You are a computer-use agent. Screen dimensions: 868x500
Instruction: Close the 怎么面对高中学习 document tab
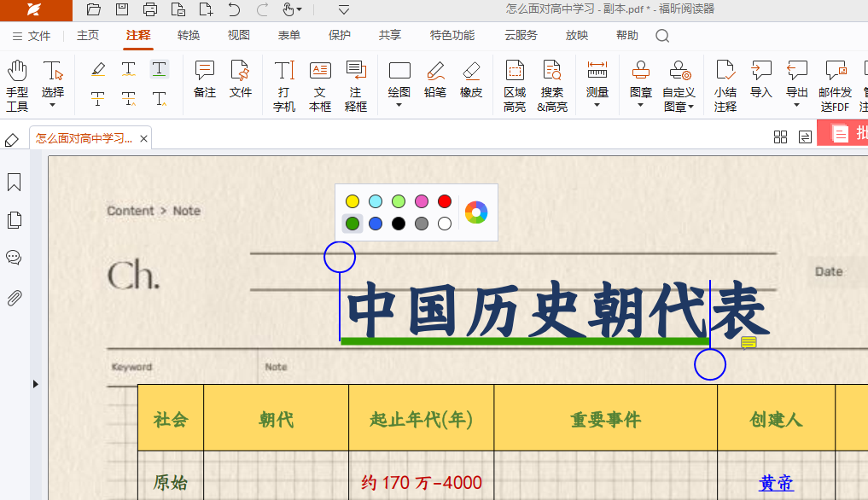(x=144, y=138)
